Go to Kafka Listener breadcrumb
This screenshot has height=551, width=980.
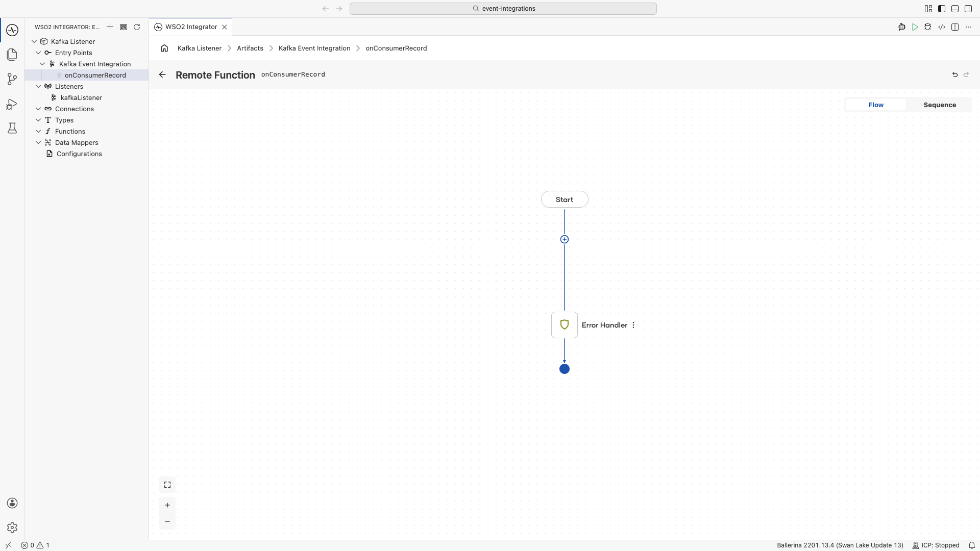click(200, 48)
